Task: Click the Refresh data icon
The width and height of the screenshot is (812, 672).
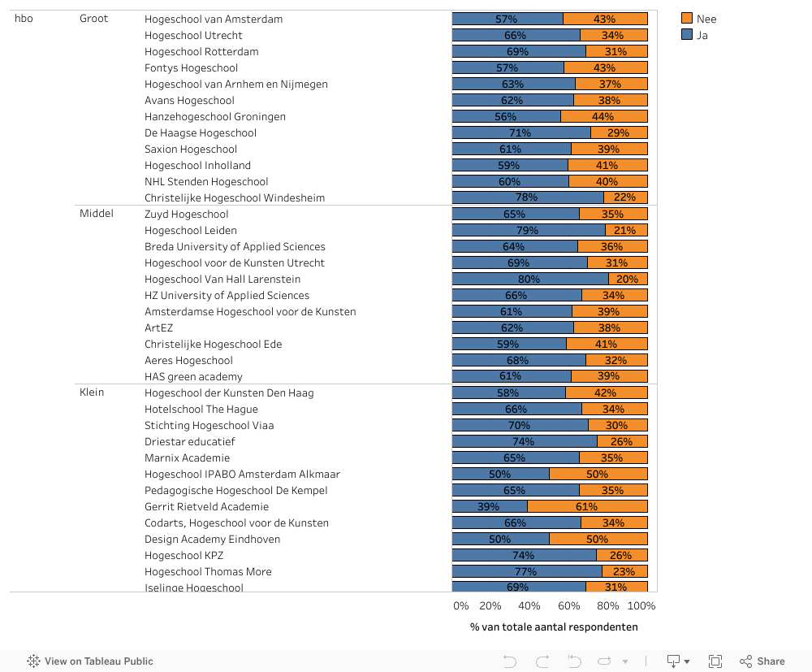Action: point(605,661)
